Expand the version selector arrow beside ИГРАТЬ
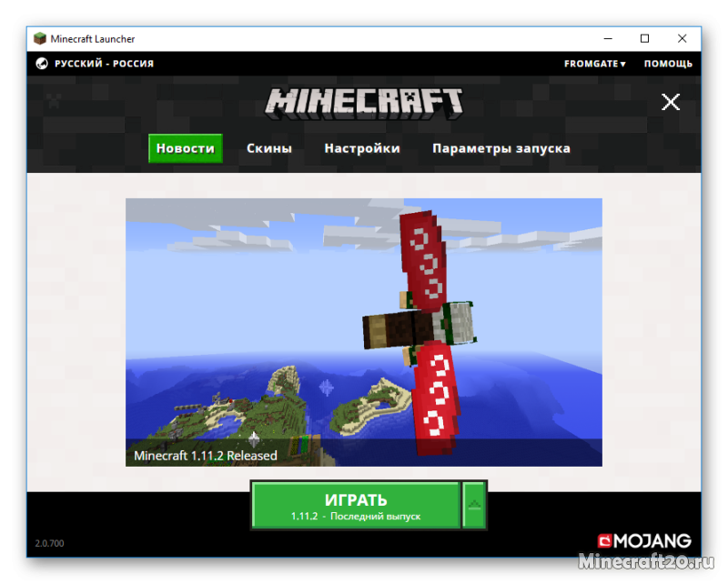The image size is (728, 584). [474, 505]
